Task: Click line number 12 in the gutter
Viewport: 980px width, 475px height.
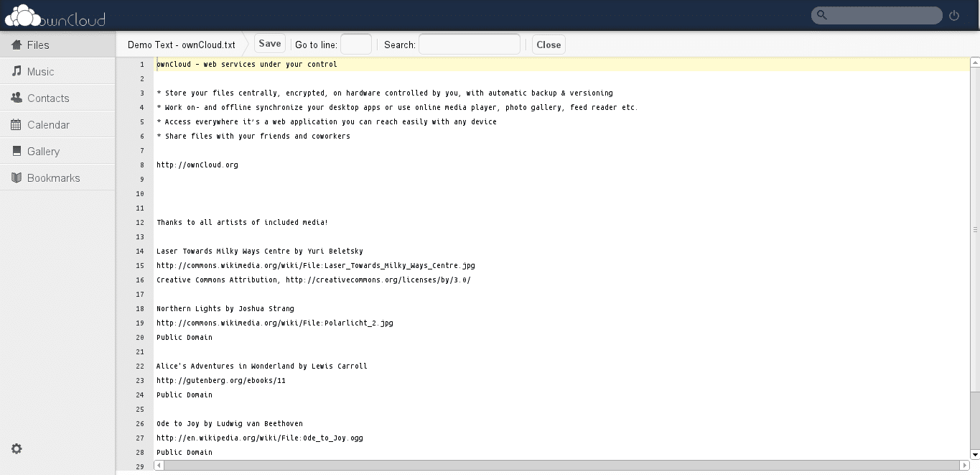Action: [140, 222]
